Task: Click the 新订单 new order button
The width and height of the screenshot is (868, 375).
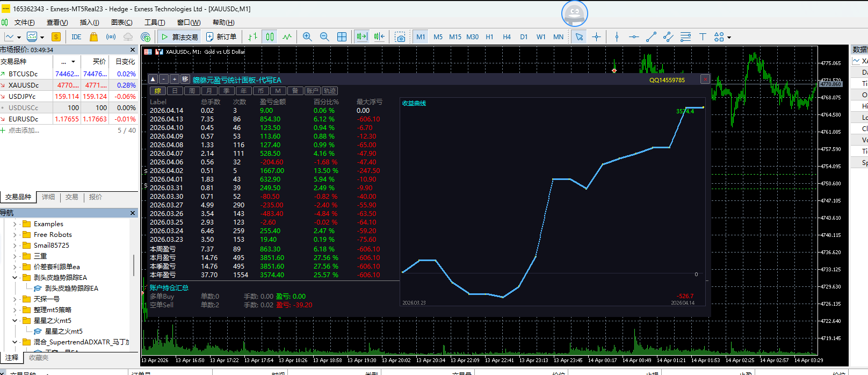Action: click(221, 37)
